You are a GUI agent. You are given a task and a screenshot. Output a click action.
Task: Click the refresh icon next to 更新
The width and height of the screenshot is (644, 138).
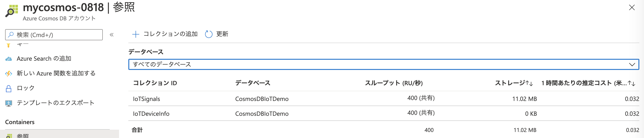pos(208,34)
